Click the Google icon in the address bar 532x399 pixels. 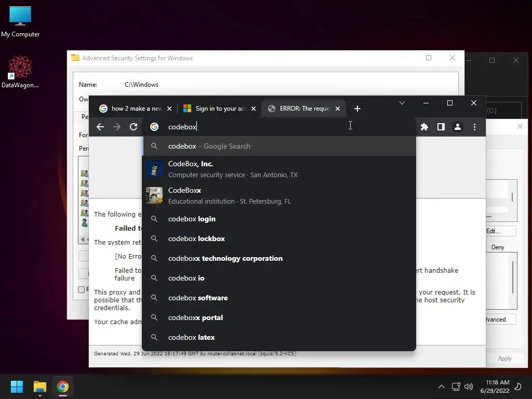point(154,127)
